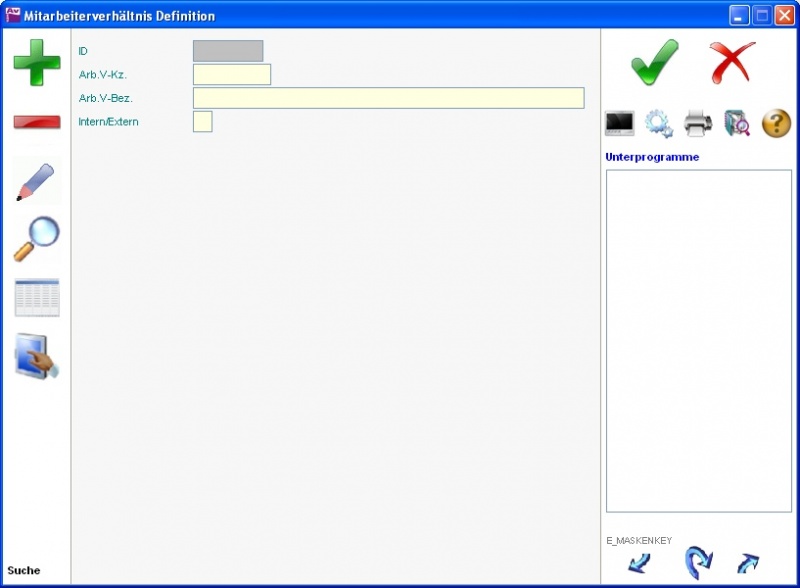Click the blue down-left arrow icon

pos(639,564)
